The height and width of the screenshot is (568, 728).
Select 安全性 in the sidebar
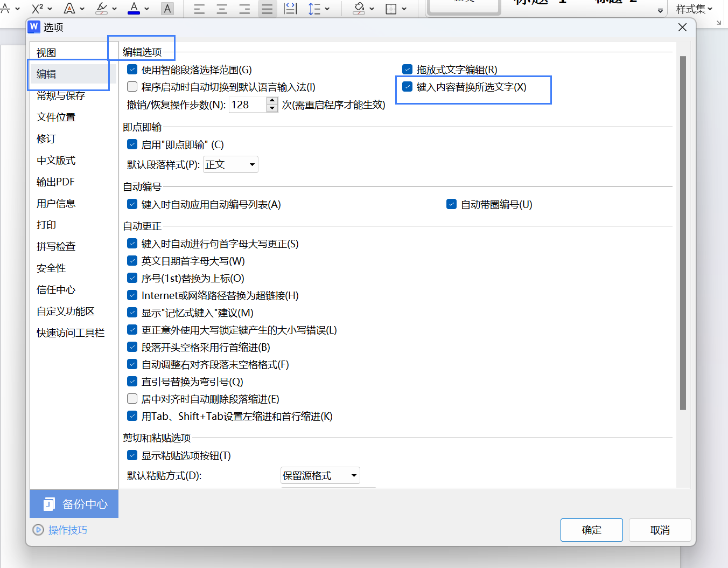point(51,268)
